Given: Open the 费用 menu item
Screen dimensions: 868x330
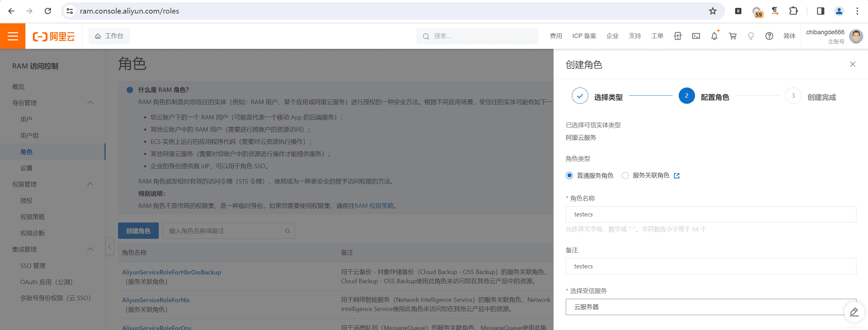Looking at the screenshot, I should [555, 36].
